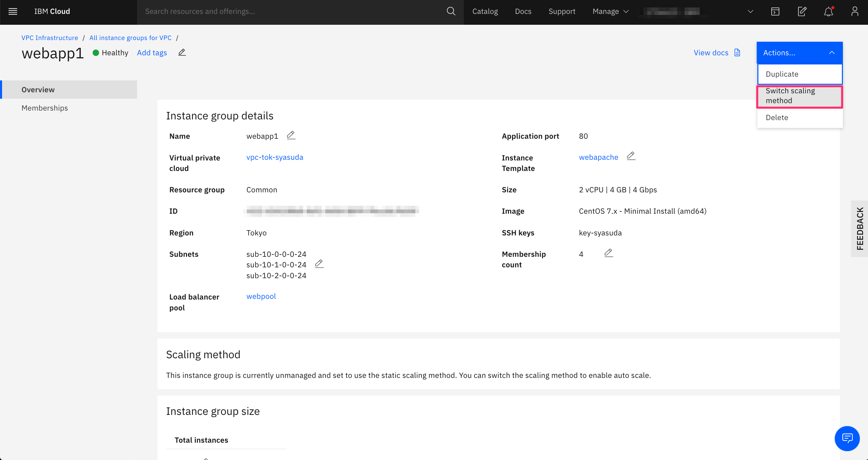868x460 pixels.
Task: Edit the Subnets list pencil
Action: 319,264
